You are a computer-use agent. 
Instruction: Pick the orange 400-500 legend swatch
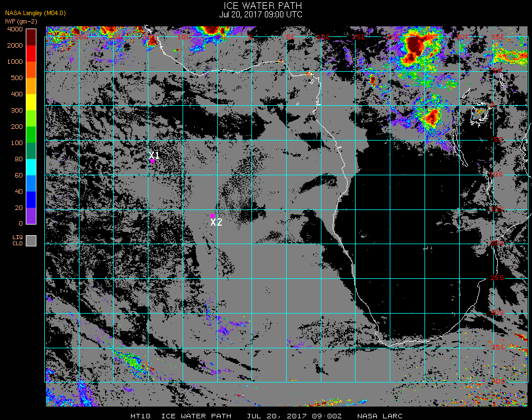tap(31, 86)
